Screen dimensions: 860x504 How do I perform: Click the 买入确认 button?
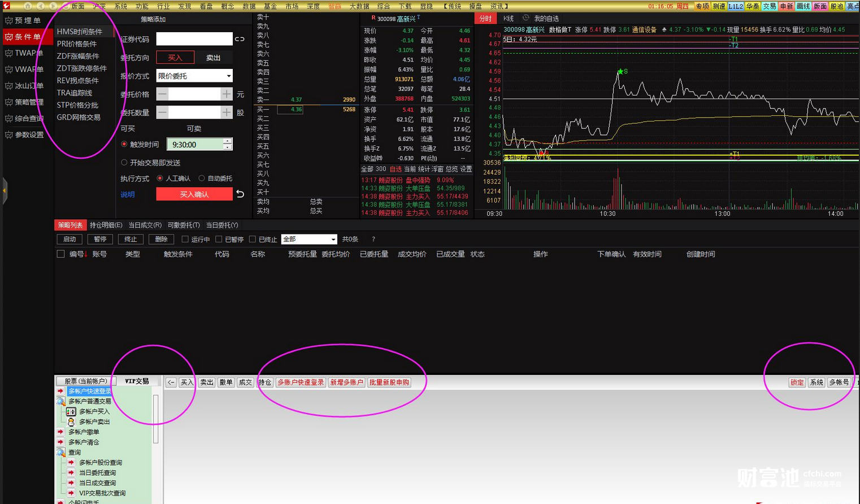tap(194, 194)
